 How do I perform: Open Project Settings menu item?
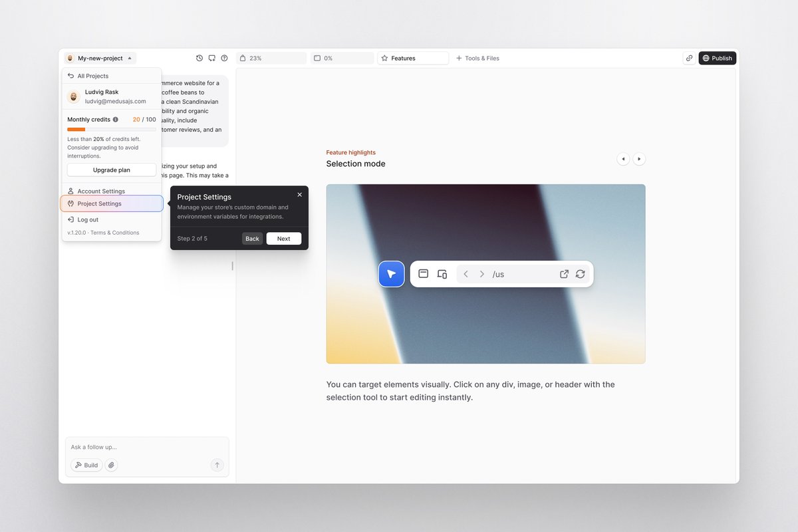(112, 203)
